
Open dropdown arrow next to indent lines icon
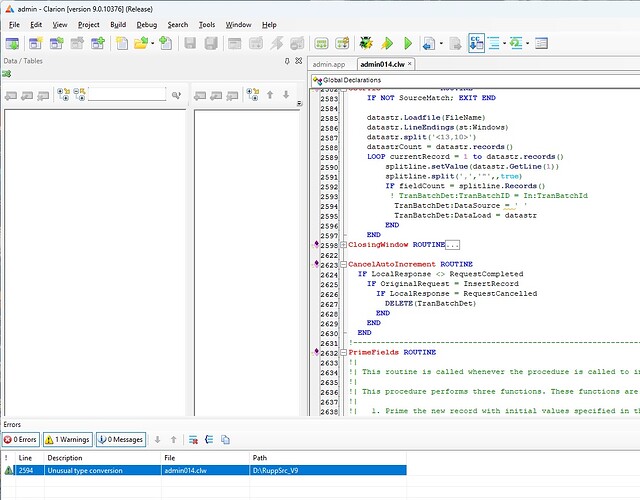(504, 43)
